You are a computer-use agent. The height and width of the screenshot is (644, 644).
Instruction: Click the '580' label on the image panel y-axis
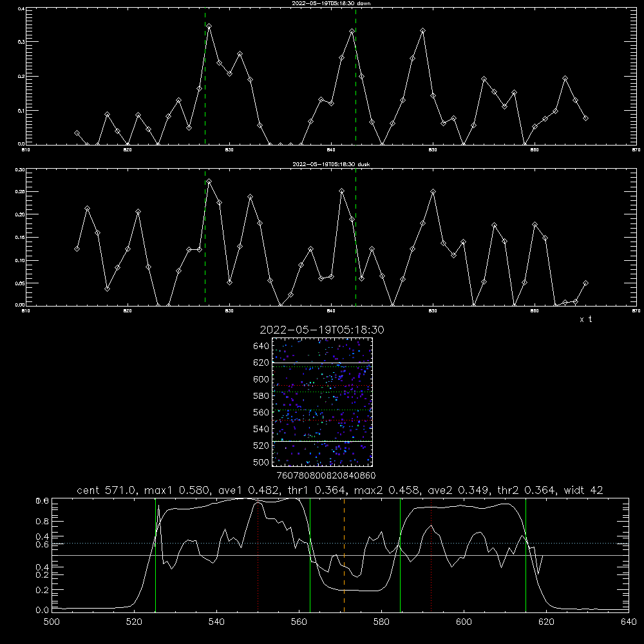click(261, 396)
